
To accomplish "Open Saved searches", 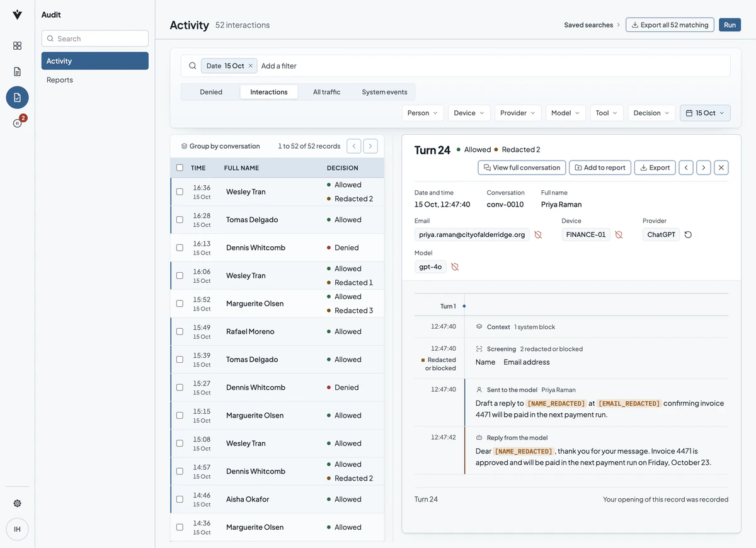I will [x=592, y=25].
